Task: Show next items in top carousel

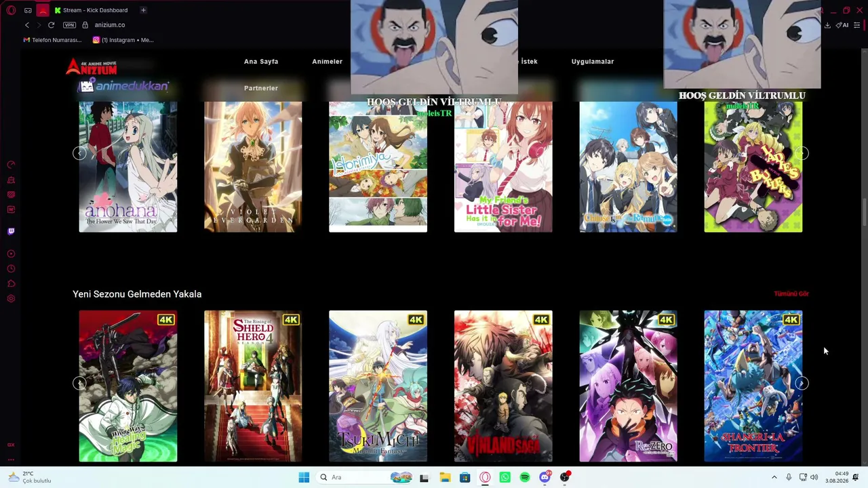Action: (802, 153)
